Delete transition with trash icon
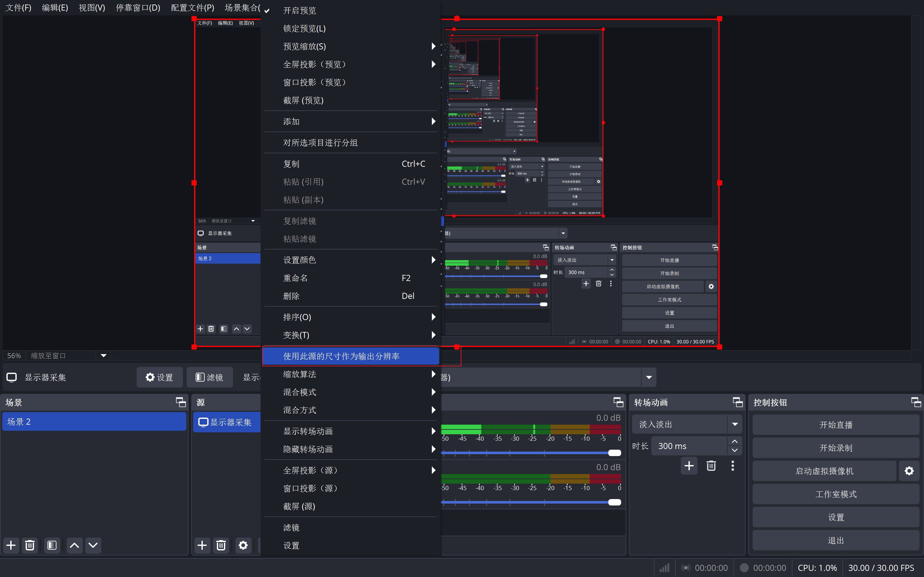This screenshot has width=924, height=577. click(711, 466)
